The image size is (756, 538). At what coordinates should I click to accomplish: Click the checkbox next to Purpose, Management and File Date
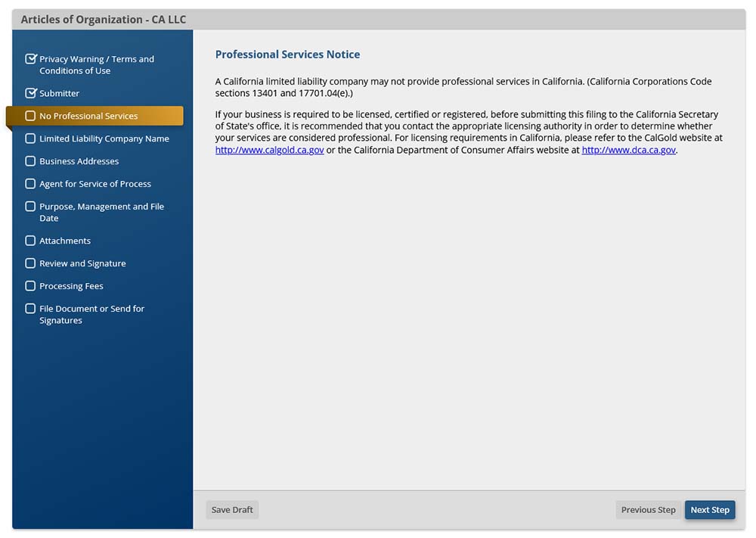pyautogui.click(x=30, y=207)
